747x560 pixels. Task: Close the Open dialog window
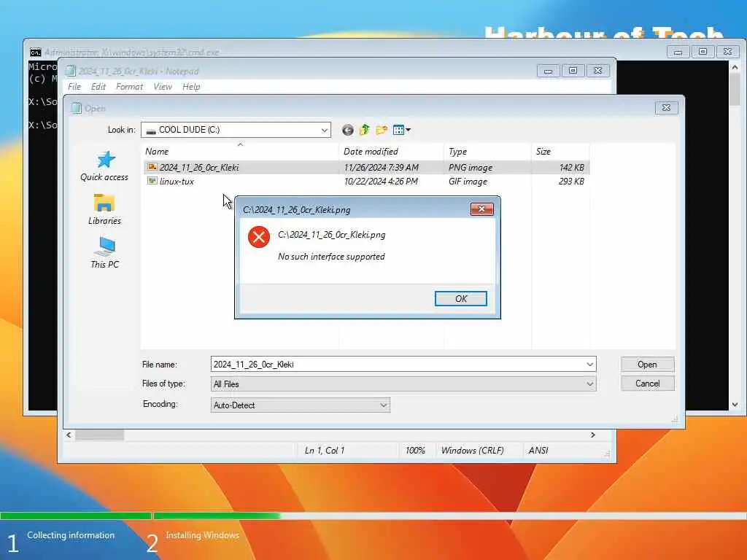[x=666, y=108]
